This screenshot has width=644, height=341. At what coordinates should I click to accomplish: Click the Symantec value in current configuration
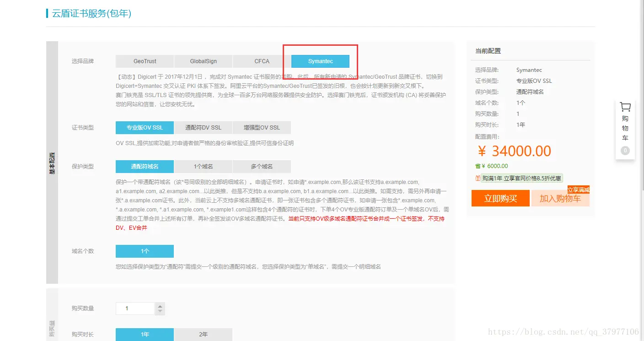coord(529,70)
